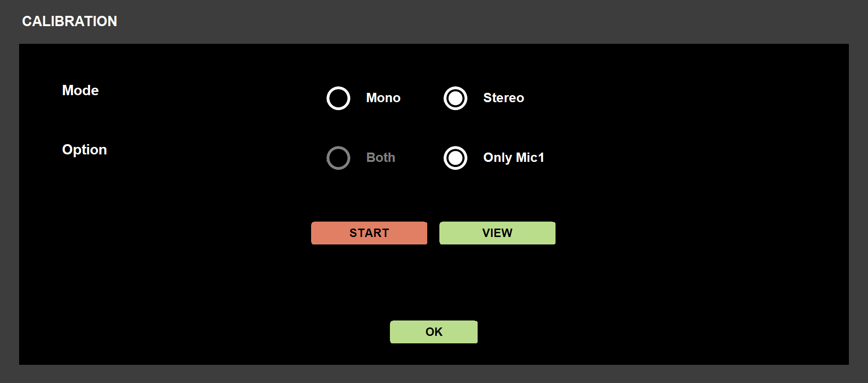Click the Only Mic1 label text
The image size is (868, 383).
(x=514, y=158)
